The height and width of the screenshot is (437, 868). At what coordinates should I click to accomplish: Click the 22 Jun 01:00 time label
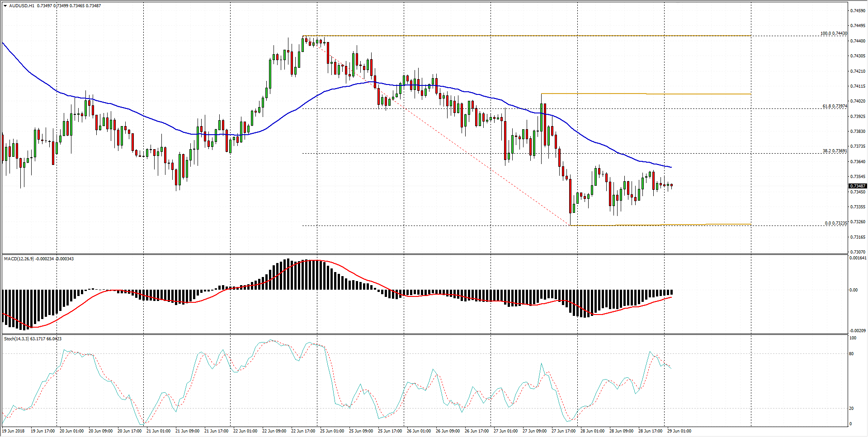[245, 431]
